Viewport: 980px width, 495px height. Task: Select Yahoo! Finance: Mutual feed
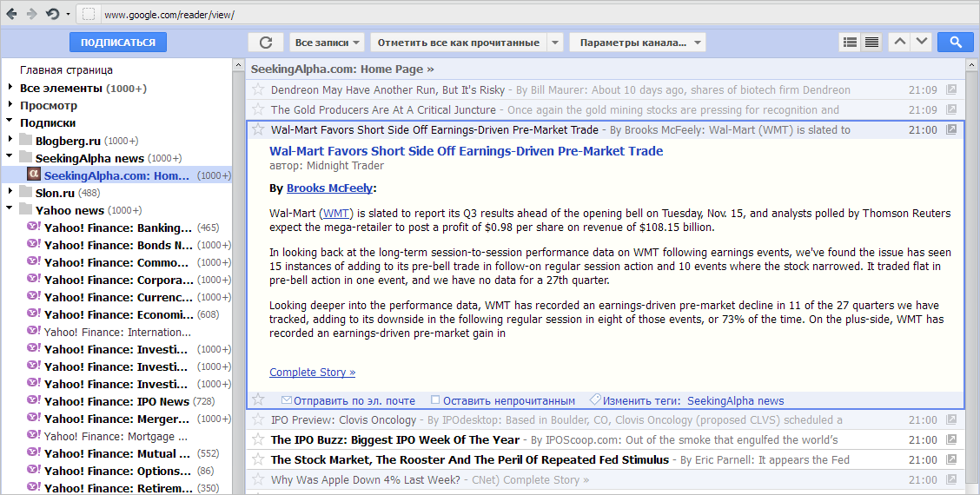coord(117,453)
